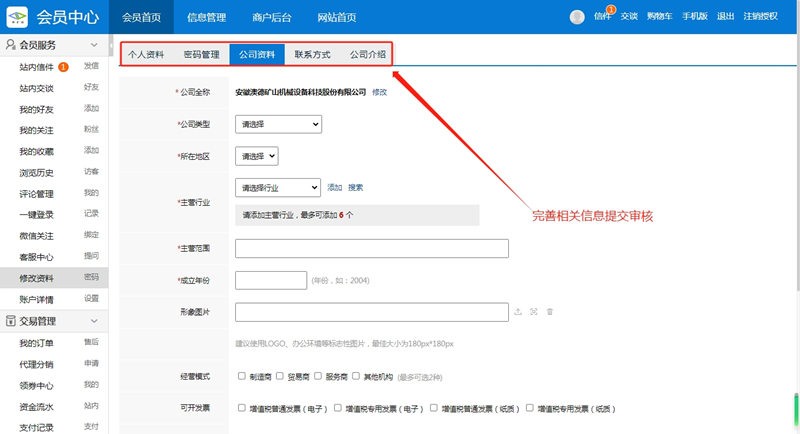The width and height of the screenshot is (800, 434).
Task: Click the 退出 logout link
Action: [x=725, y=16]
